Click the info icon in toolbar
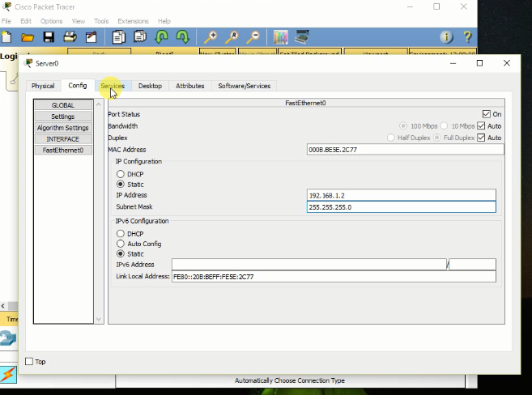 [x=446, y=36]
